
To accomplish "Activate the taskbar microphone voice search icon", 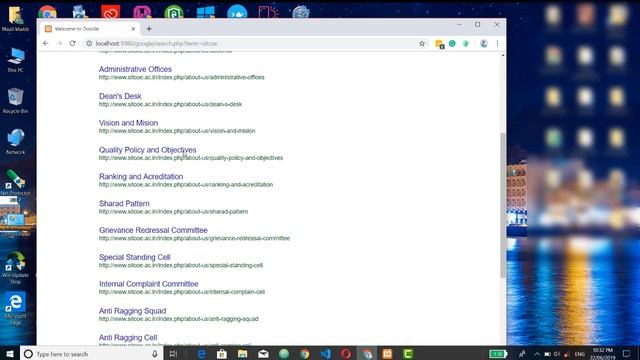I will pyautogui.click(x=155, y=354).
